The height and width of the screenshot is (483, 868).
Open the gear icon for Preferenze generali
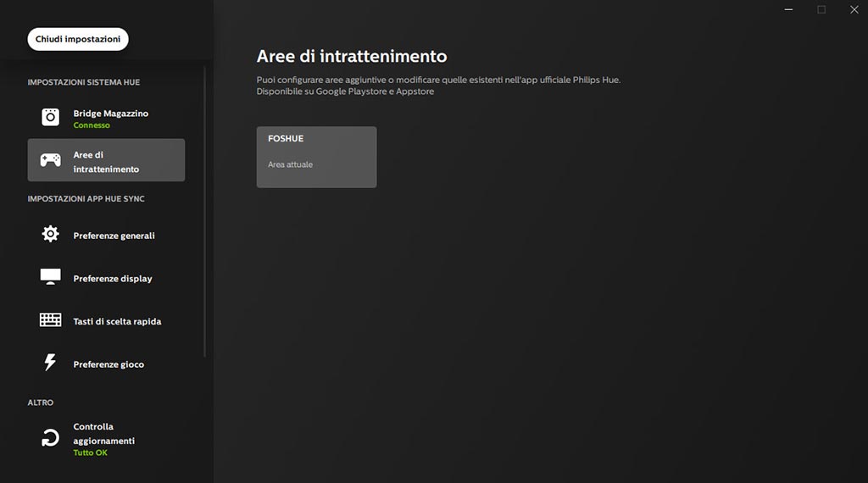[x=50, y=234]
